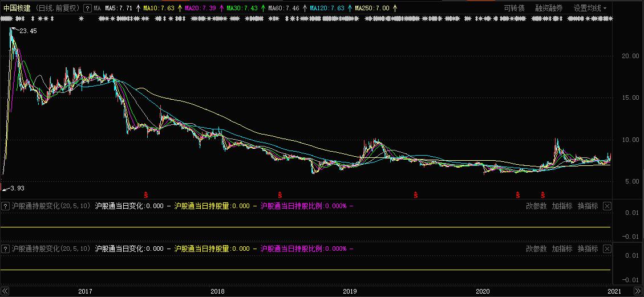The width and height of the screenshot is (644, 297).
Task: Open help icon next to 中国核建 title
Action: tap(87, 8)
